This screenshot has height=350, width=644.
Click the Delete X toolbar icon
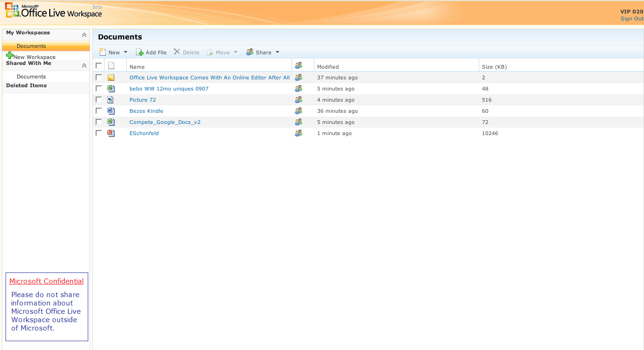point(177,52)
